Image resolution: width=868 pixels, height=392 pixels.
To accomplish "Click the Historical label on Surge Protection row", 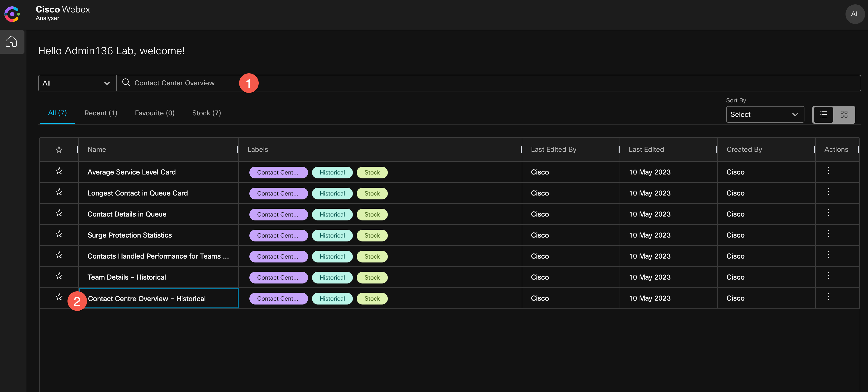I will (x=332, y=235).
